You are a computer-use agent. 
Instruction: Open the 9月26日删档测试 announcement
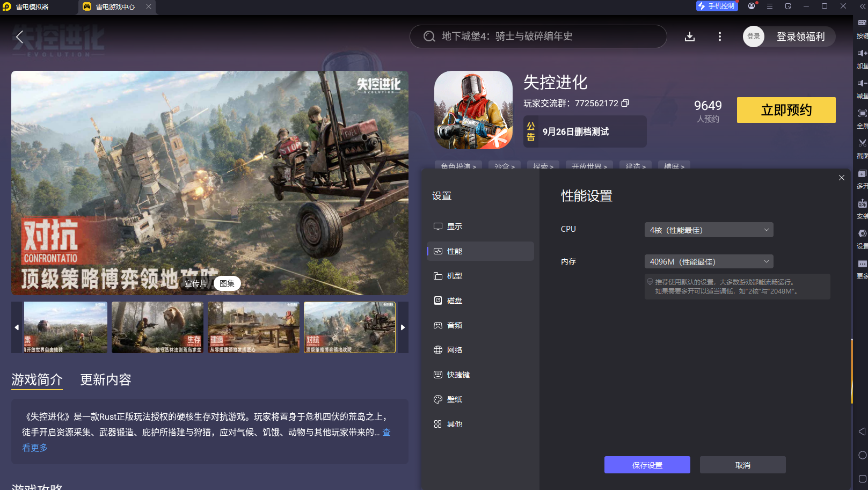click(x=585, y=131)
